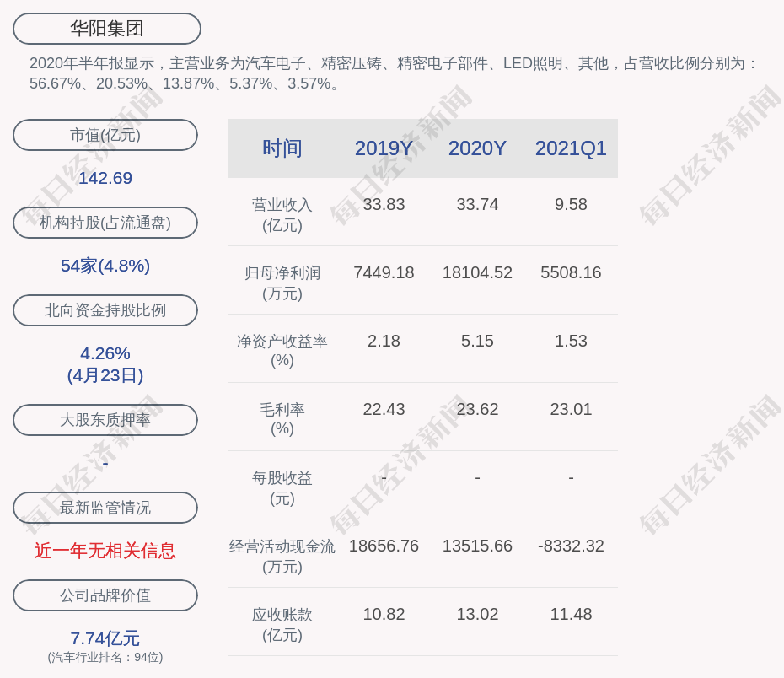Screen dimensions: 784x678
Task: Click gross margin value 23.62
Action: (477, 410)
